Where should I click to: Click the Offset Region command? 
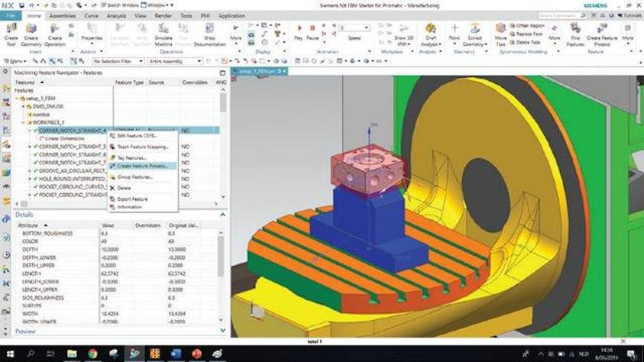[527, 25]
